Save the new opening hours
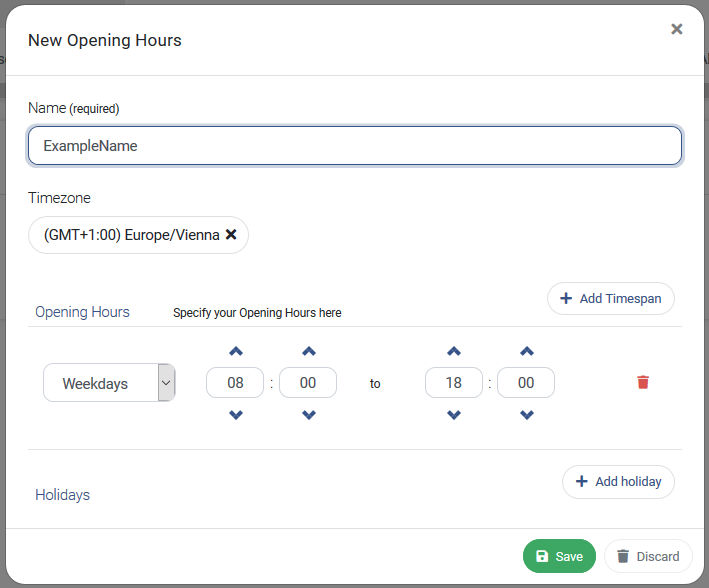This screenshot has height=588, width=709. [559, 556]
